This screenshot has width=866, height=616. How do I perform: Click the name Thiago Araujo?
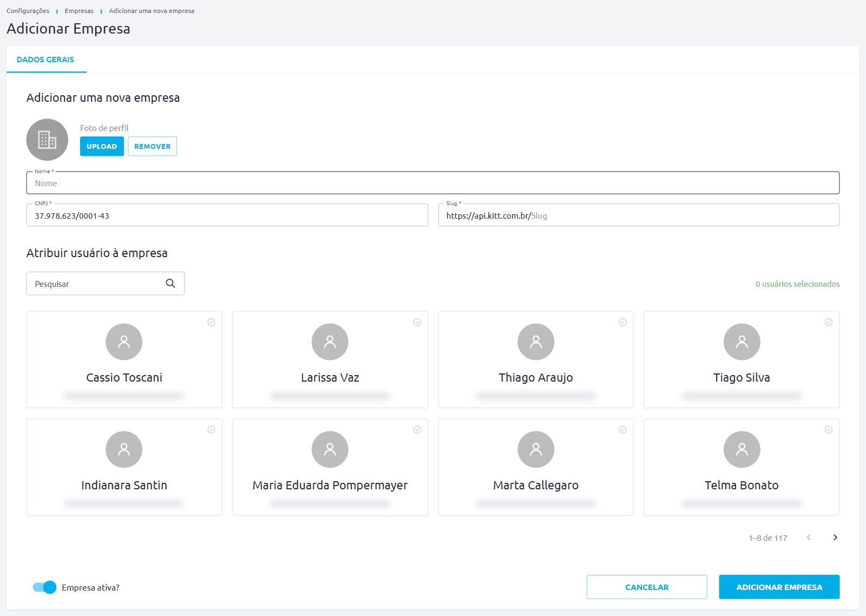[x=536, y=378]
